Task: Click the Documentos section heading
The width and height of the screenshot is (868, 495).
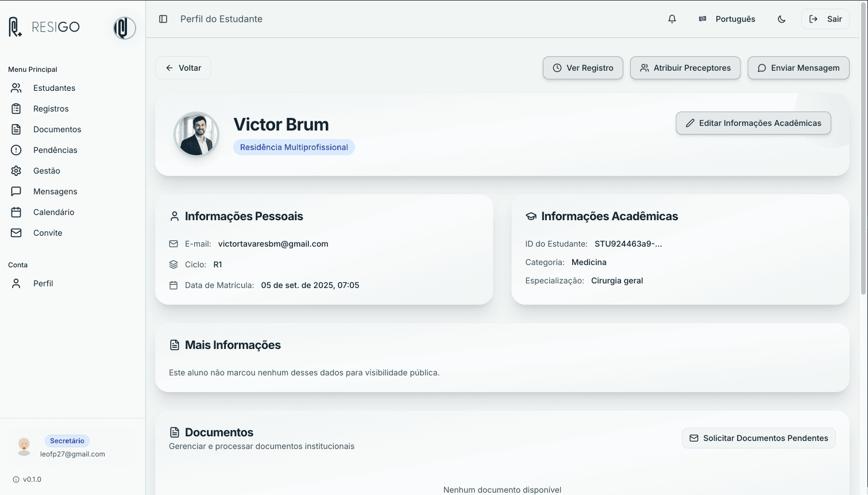Action: click(x=219, y=432)
